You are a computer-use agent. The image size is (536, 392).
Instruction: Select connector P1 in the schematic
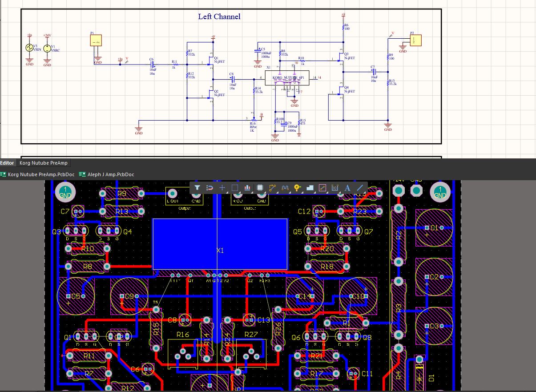[96, 40]
